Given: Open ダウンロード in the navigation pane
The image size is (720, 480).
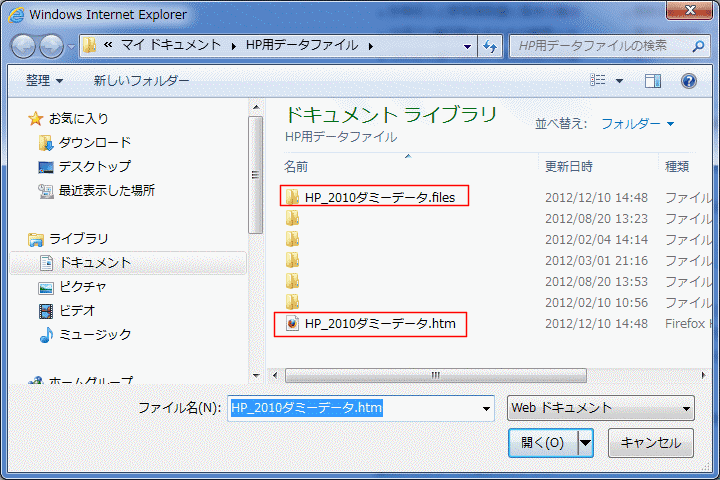Looking at the screenshot, I should (x=85, y=142).
